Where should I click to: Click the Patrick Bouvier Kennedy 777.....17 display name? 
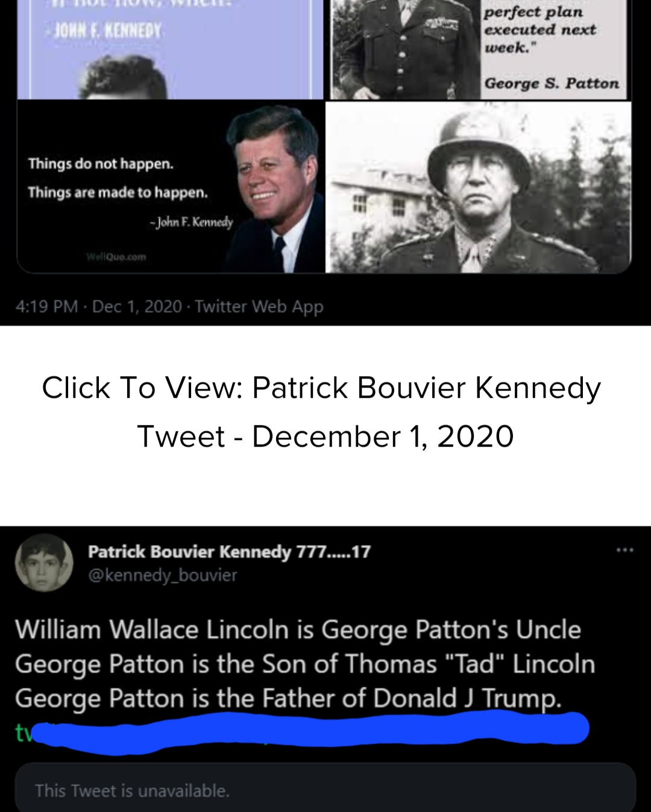tap(229, 552)
